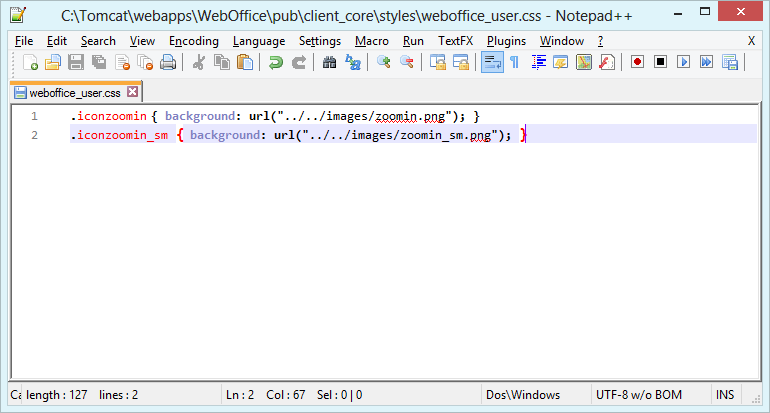
Task: Click the Print toolbar icon
Action: click(168, 62)
